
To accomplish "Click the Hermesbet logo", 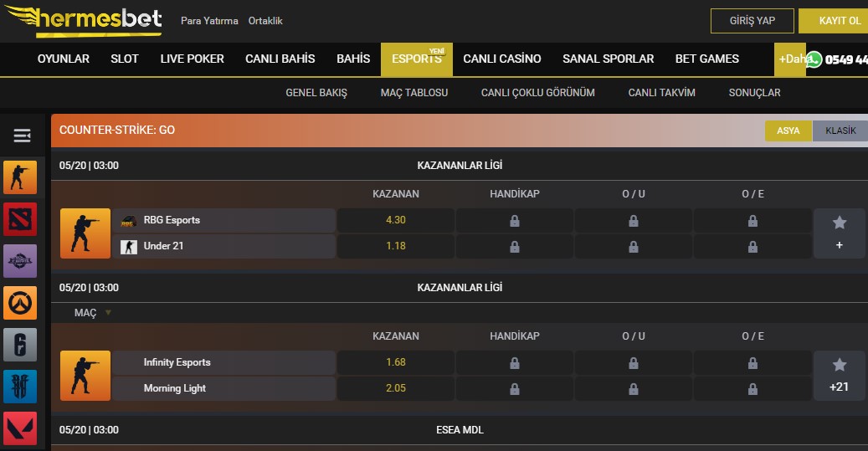I will (84, 21).
